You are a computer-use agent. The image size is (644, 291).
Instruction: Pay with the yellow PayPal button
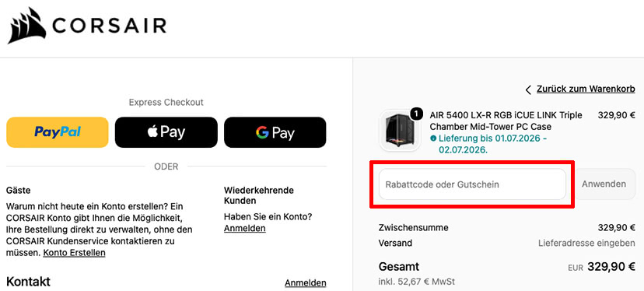58,132
